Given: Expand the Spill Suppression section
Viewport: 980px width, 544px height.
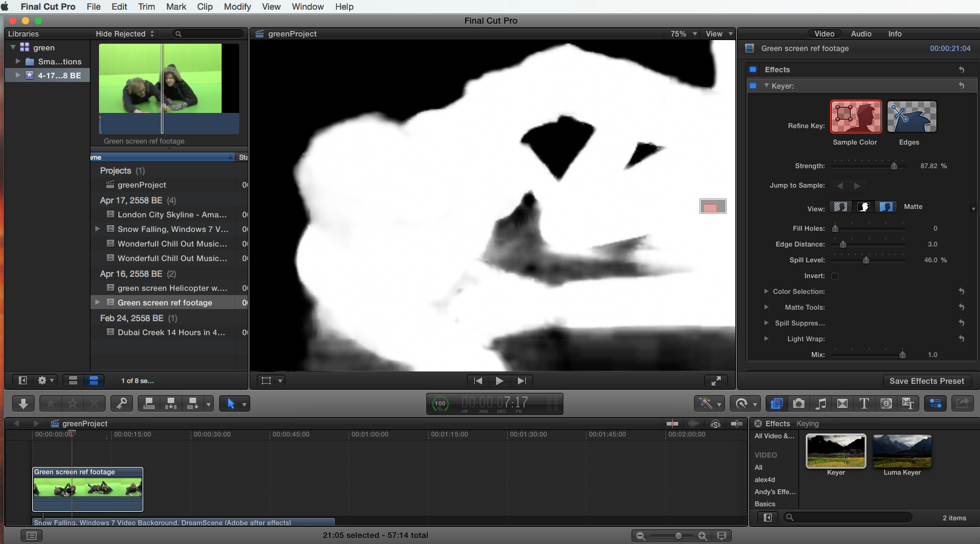Looking at the screenshot, I should coord(766,323).
